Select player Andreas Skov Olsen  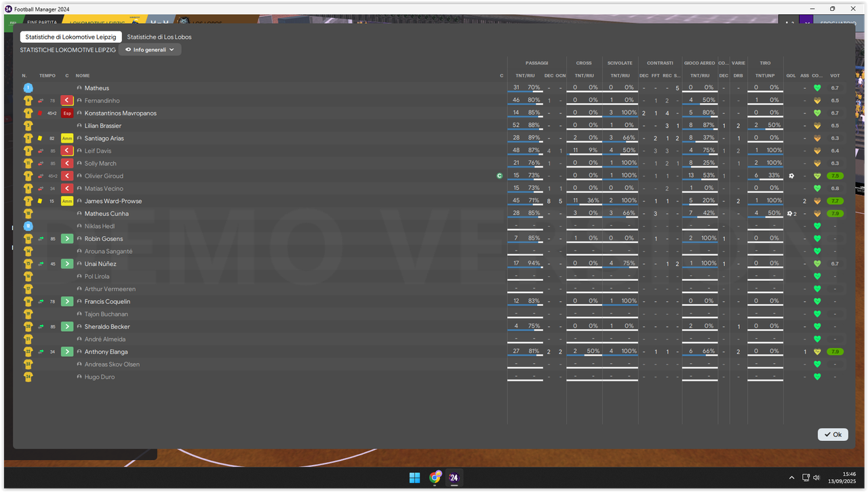112,364
